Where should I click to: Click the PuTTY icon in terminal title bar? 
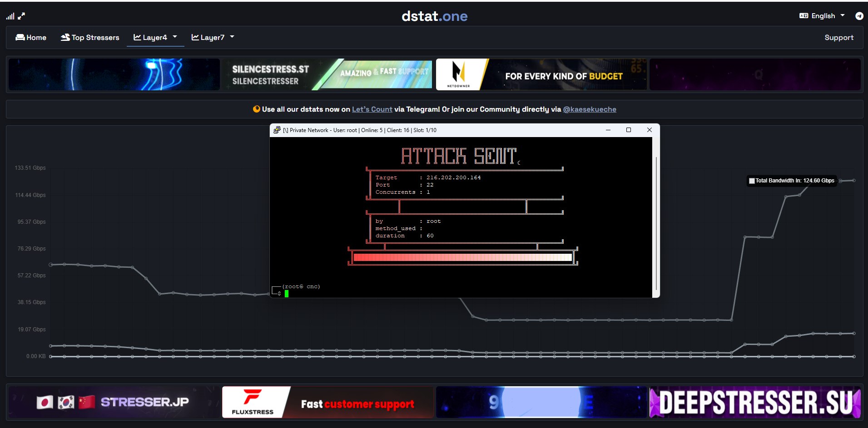[277, 130]
